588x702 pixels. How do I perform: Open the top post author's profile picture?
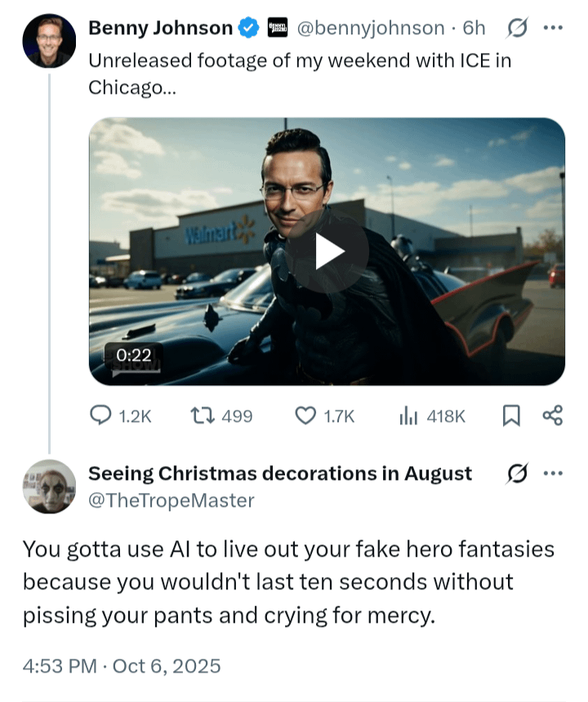[x=49, y=41]
